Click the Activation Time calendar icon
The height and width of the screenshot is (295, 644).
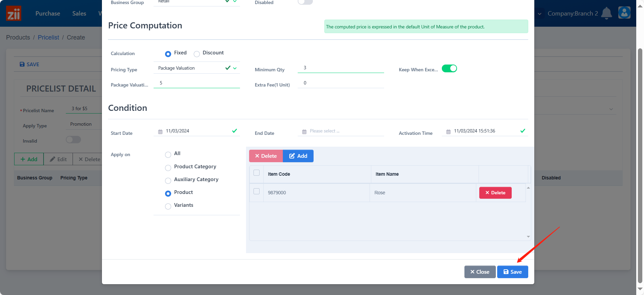[448, 131]
